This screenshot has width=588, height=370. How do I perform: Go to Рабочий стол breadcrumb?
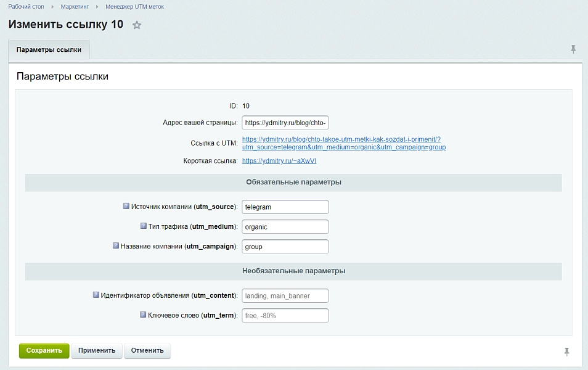coord(26,7)
